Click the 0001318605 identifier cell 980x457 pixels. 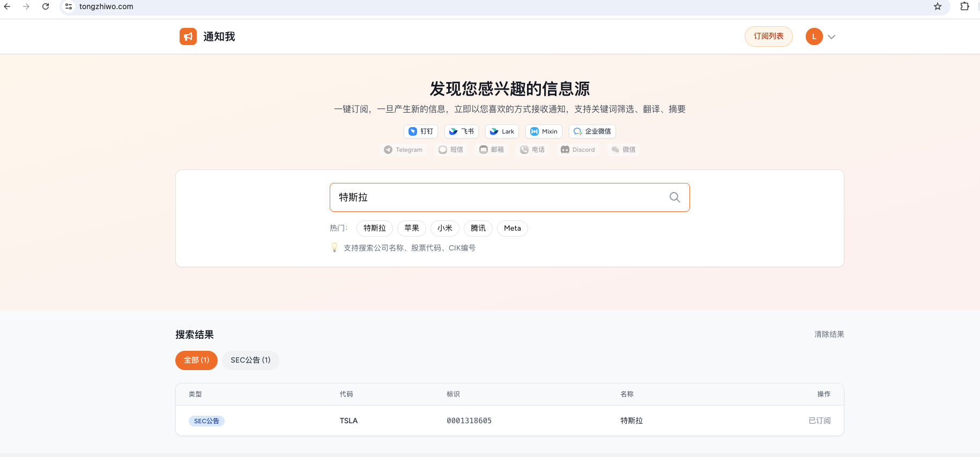(469, 421)
